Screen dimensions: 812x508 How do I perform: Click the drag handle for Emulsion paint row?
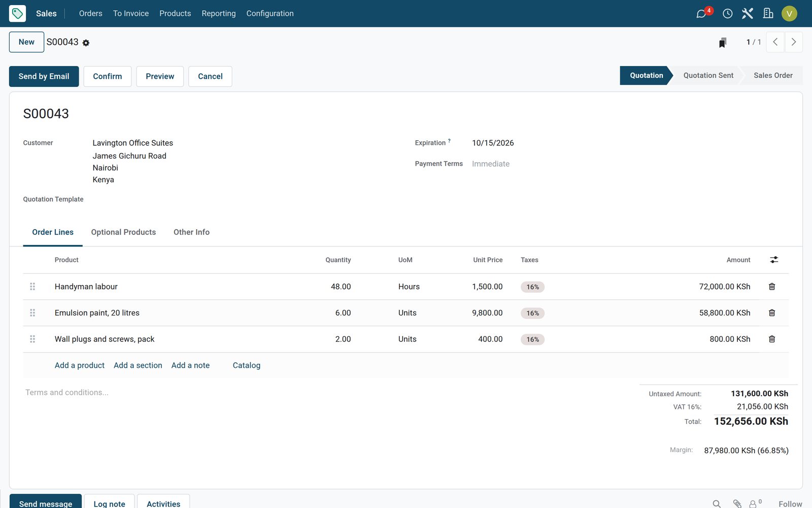[x=32, y=313]
